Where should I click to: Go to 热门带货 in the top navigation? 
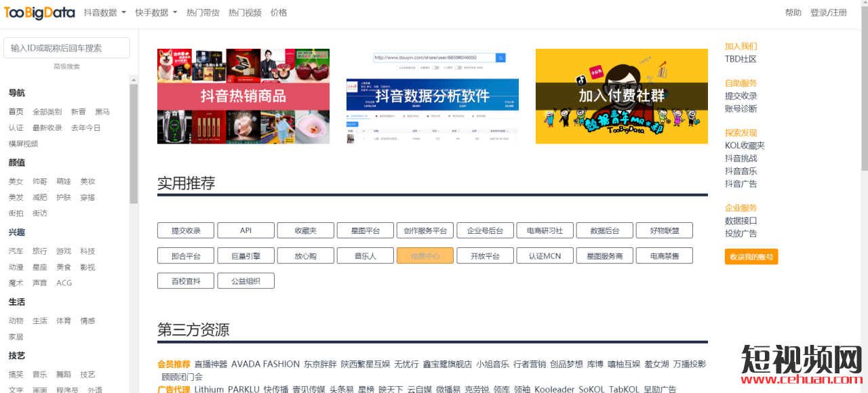click(x=203, y=13)
